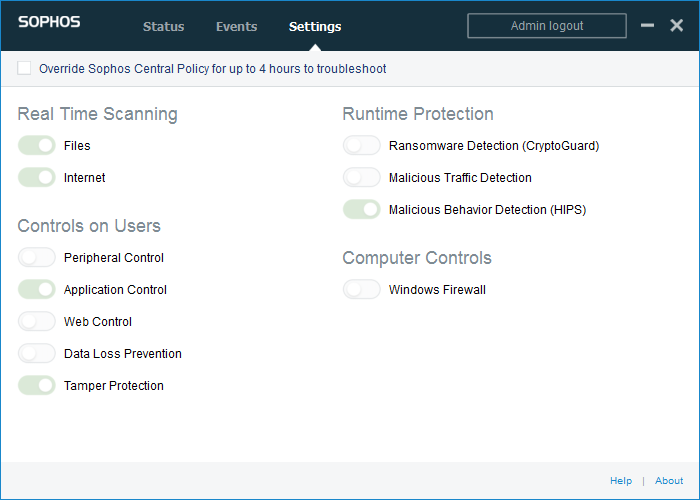Toggle Malicious Behavior Detection (HIPS)
This screenshot has height=500, width=700.
362,209
